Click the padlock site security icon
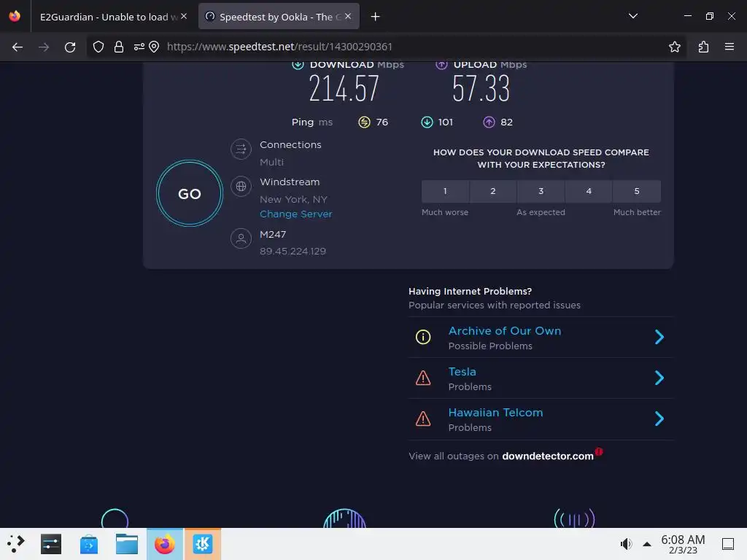747x560 pixels. click(x=119, y=47)
